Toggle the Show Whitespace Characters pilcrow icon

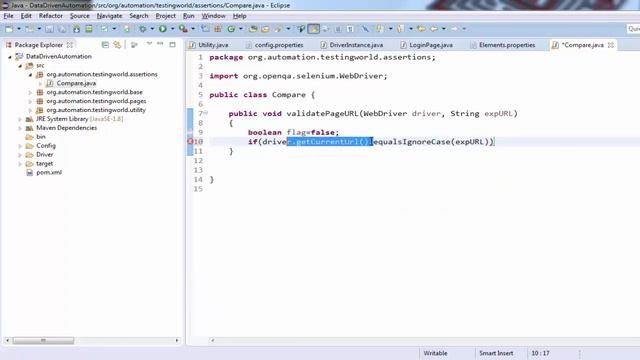(350, 29)
